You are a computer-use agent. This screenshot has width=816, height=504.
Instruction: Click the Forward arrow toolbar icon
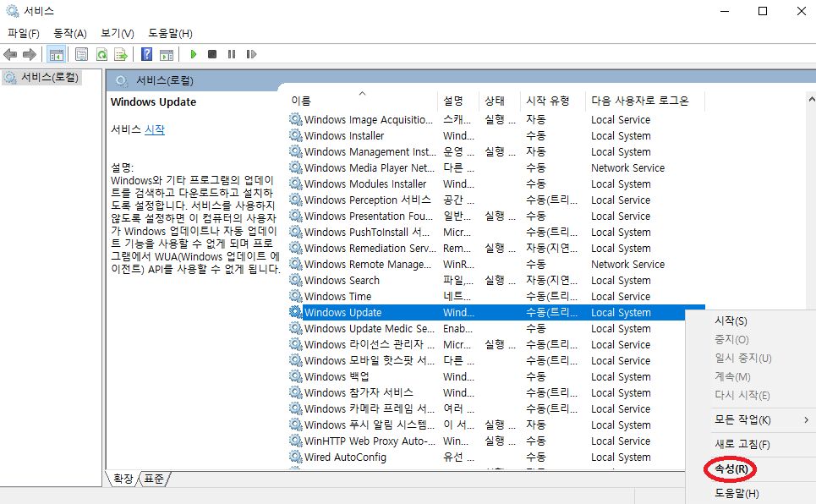coord(30,54)
